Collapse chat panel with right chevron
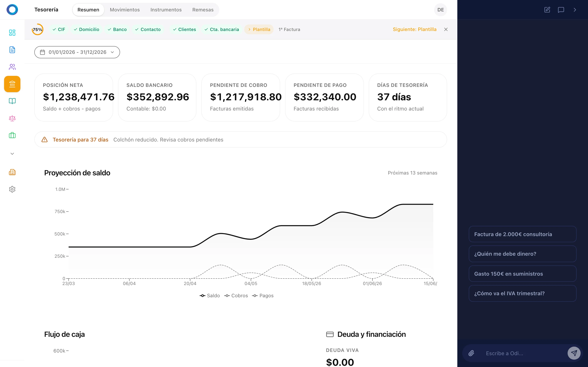The height and width of the screenshot is (367, 588). point(575,10)
